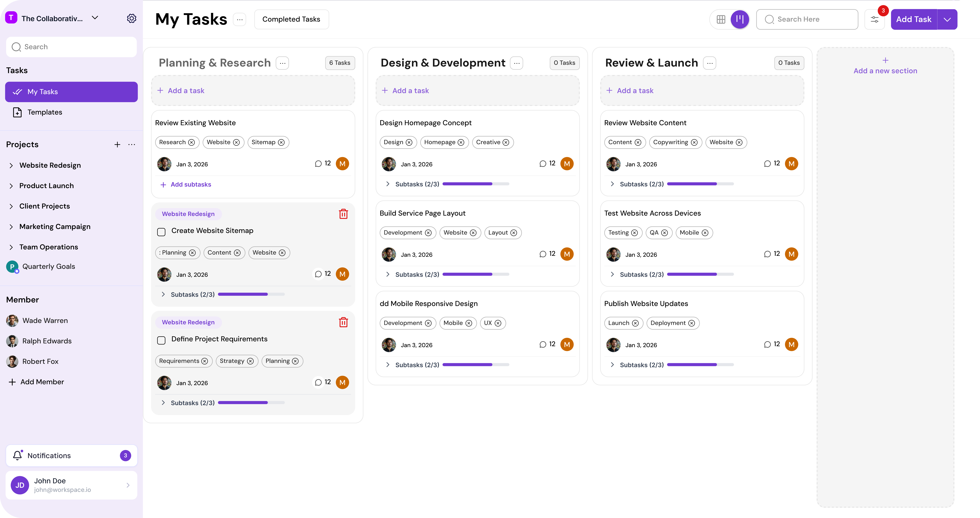Open the Notifications panel row

(x=71, y=456)
